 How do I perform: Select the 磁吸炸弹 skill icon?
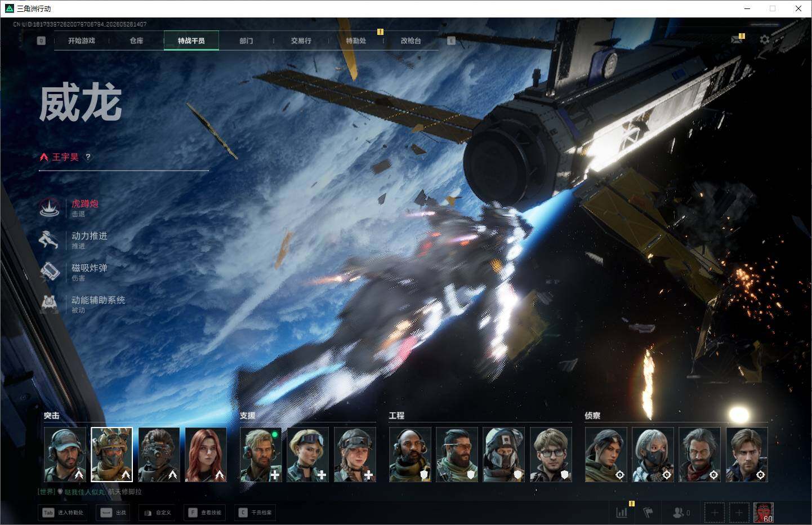[x=50, y=272]
